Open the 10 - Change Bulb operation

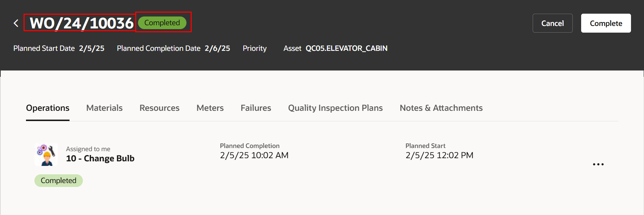coord(100,159)
